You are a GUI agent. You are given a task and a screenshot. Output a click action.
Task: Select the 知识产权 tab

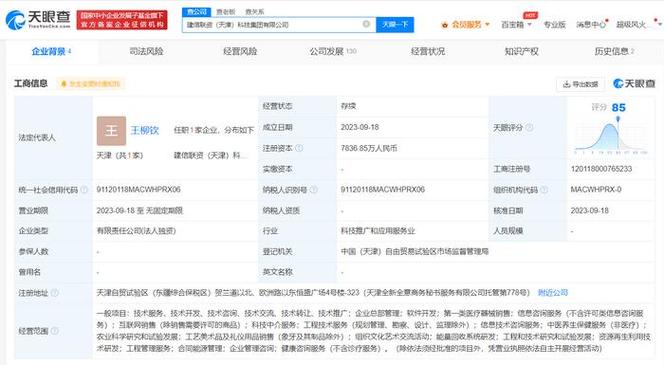(521, 52)
